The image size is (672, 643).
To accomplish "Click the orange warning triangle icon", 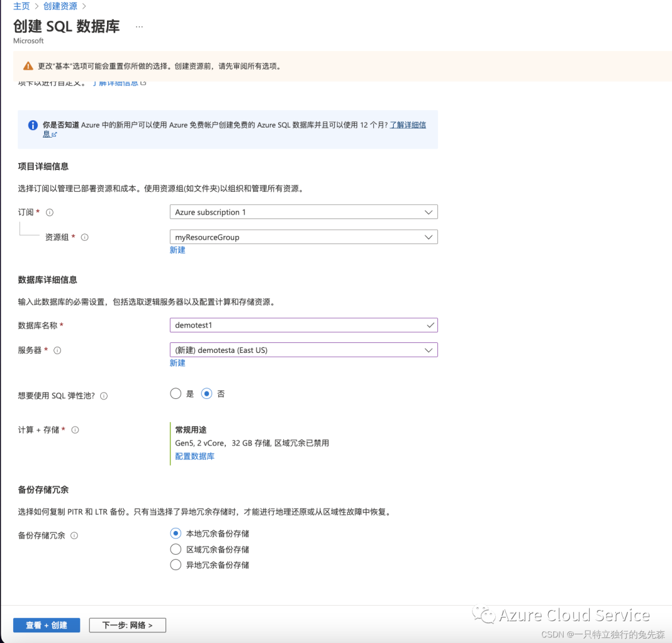I will (x=28, y=66).
